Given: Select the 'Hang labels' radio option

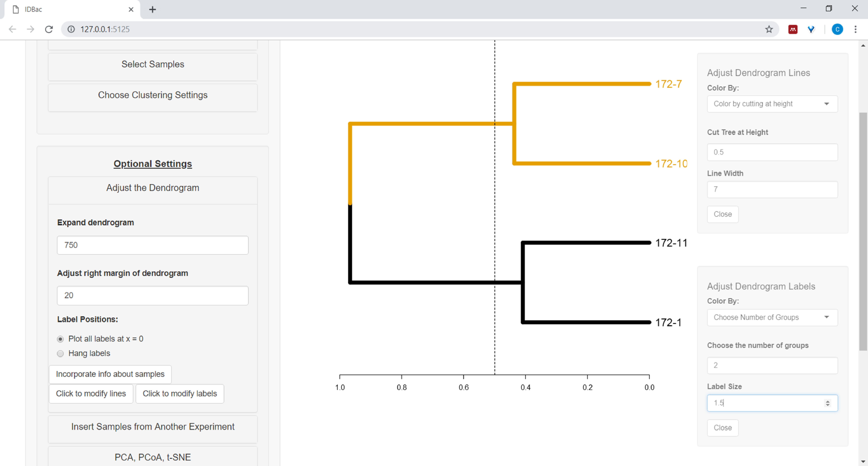Looking at the screenshot, I should [60, 353].
